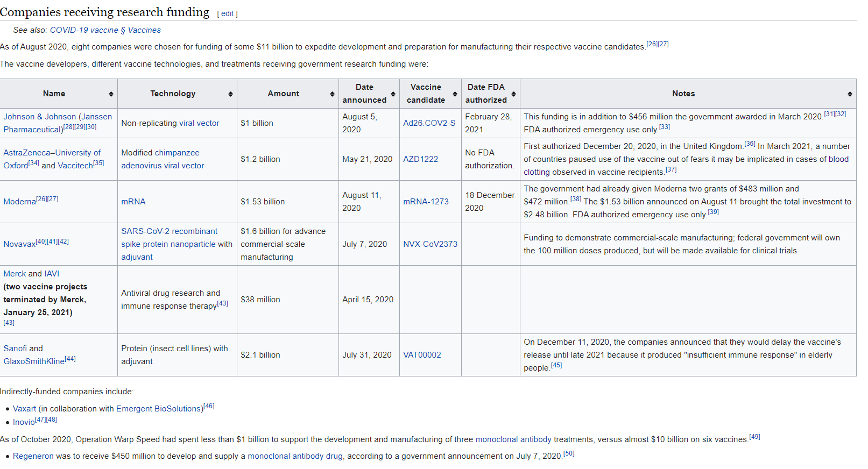Click the Amount column sort icon
This screenshot has height=469, width=868.
[x=332, y=94]
